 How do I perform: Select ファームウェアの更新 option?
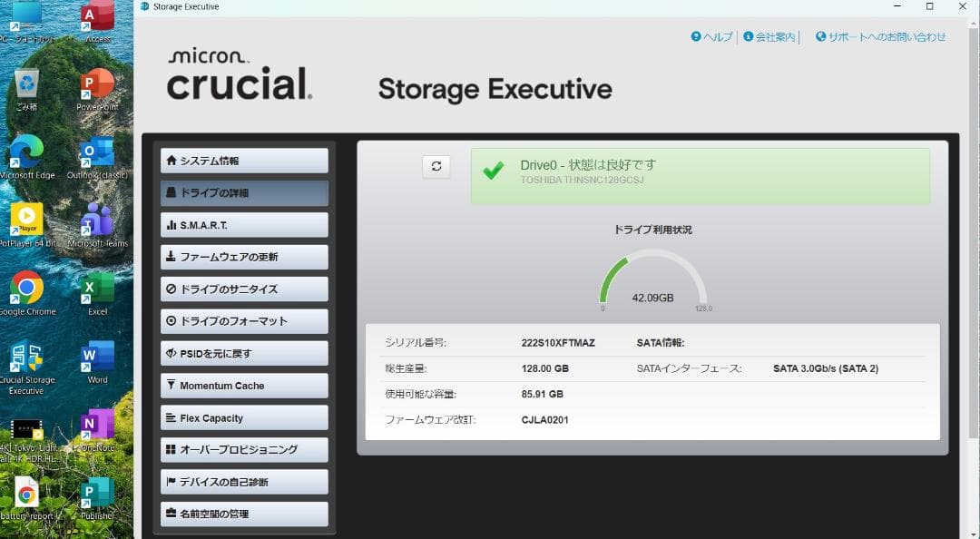[243, 257]
